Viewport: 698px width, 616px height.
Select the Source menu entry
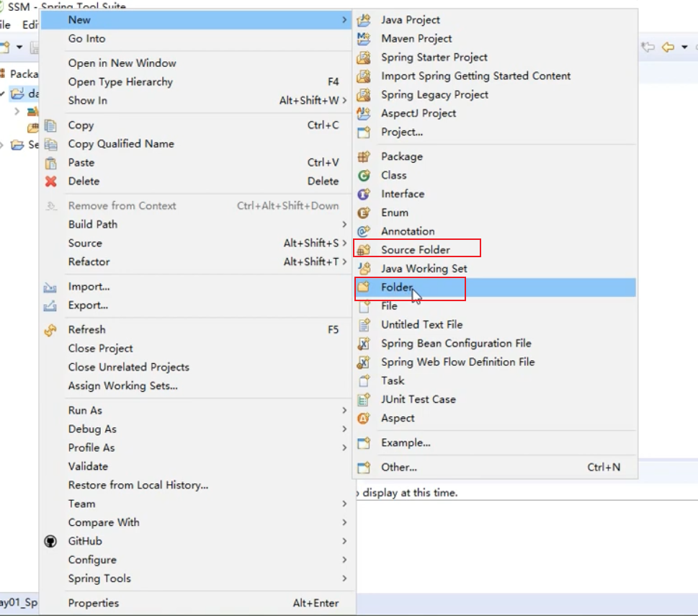point(195,243)
